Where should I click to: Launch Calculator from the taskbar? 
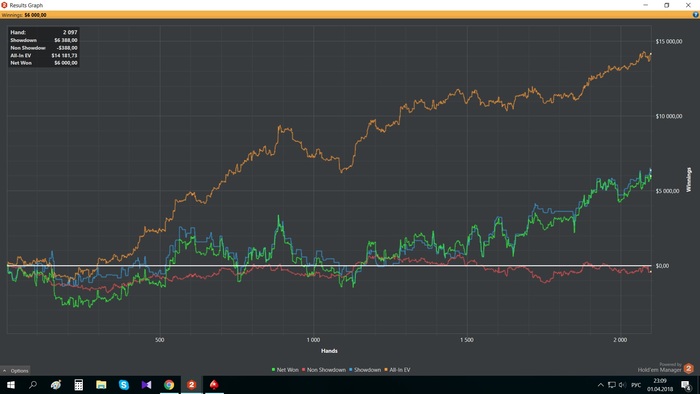pyautogui.click(x=79, y=385)
